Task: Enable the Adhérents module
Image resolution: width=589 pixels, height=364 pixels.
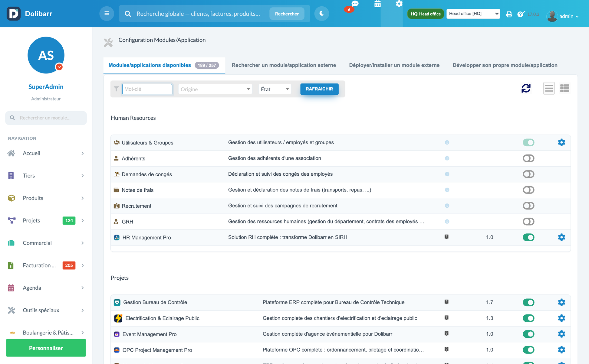Action: [528, 158]
